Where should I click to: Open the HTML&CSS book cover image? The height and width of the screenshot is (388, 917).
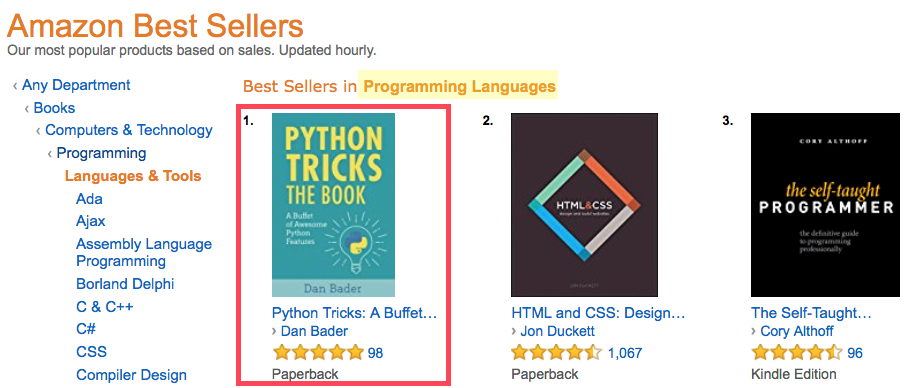pyautogui.click(x=584, y=205)
